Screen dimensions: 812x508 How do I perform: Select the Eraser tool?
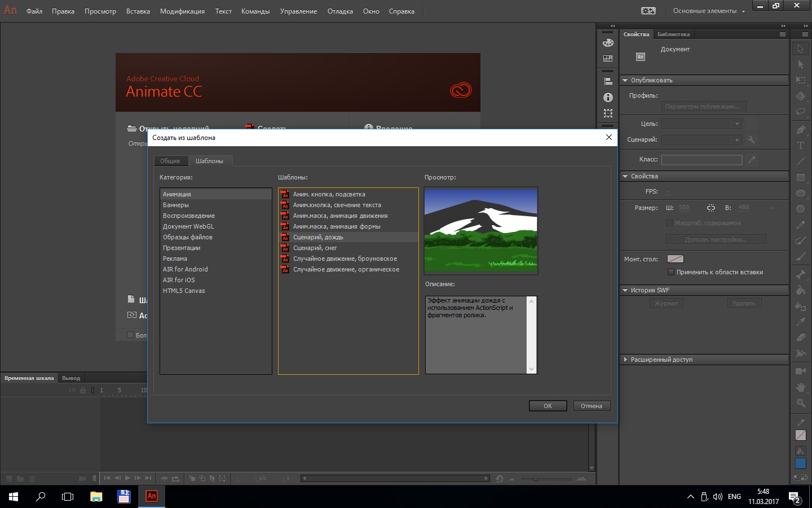800,338
